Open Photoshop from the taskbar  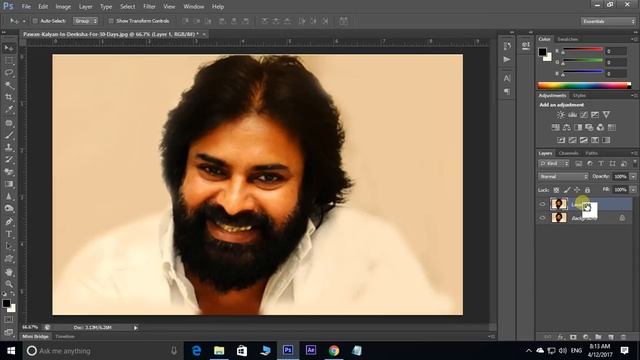pos(288,350)
